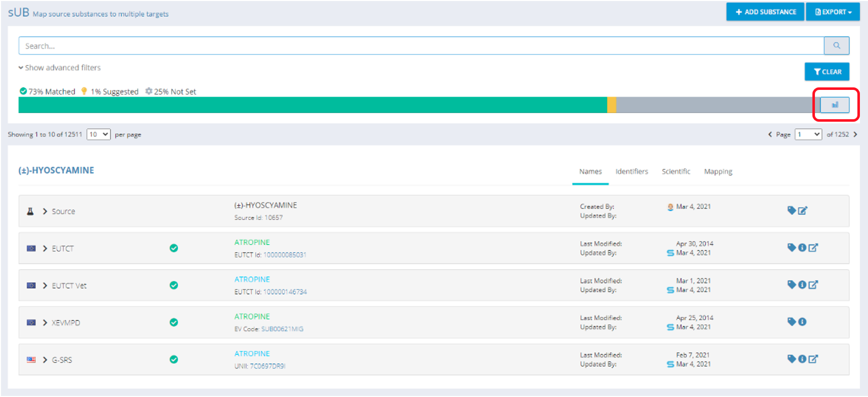The width and height of the screenshot is (868, 397).
Task: Open external link icon in G-SRS row
Action: click(813, 359)
